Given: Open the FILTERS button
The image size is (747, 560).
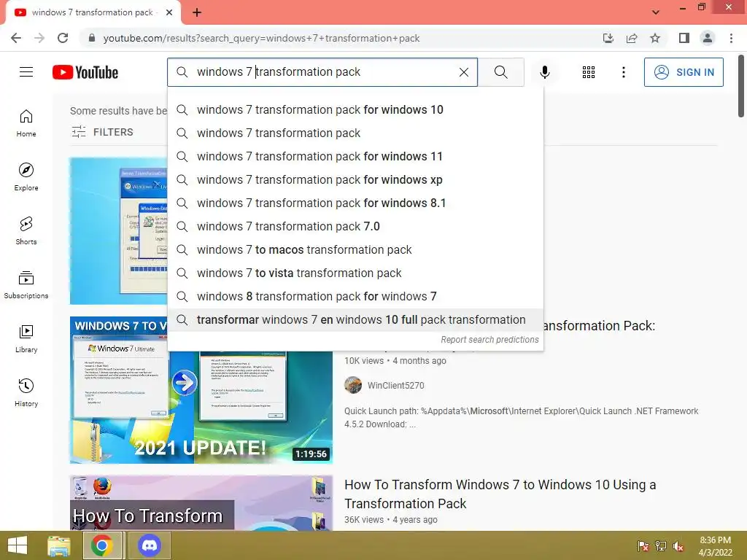Looking at the screenshot, I should [x=102, y=132].
